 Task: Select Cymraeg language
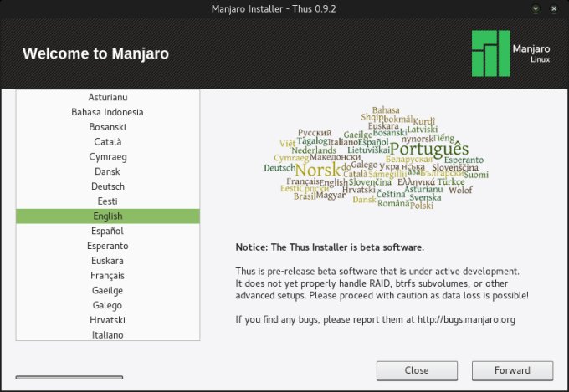pyautogui.click(x=108, y=156)
